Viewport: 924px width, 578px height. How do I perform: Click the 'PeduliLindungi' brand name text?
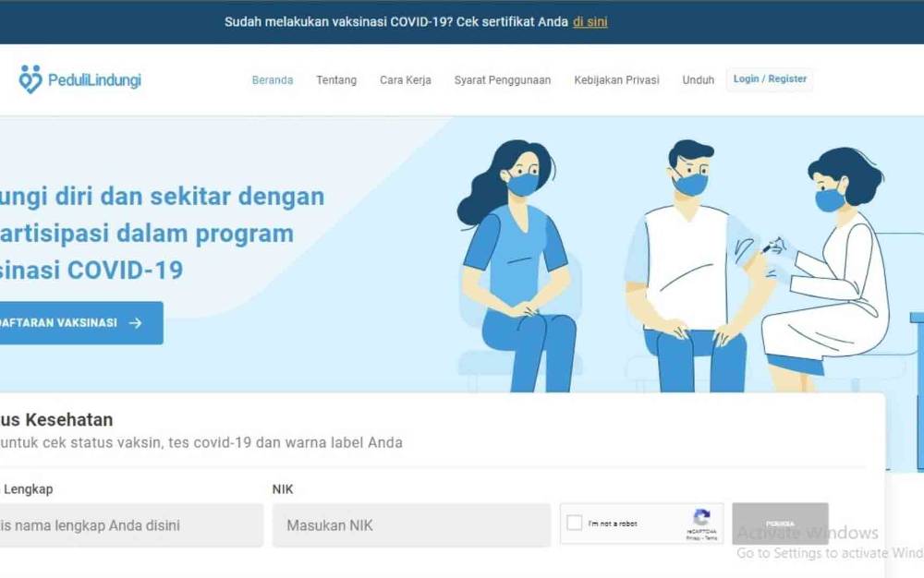[94, 80]
